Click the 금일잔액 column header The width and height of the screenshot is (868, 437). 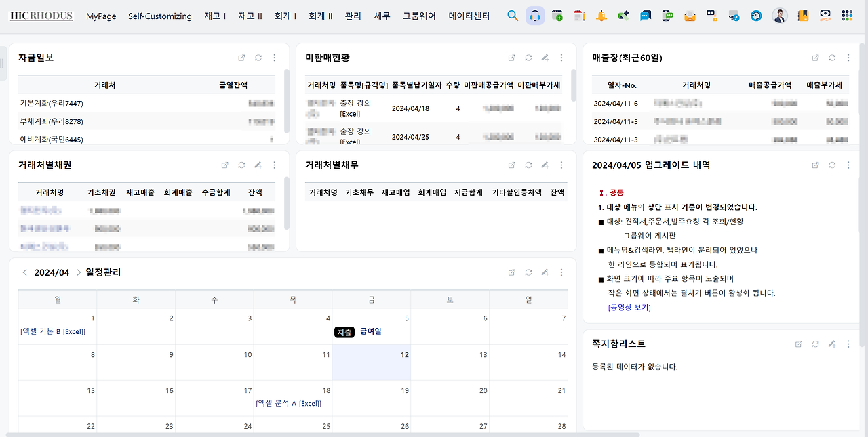233,85
